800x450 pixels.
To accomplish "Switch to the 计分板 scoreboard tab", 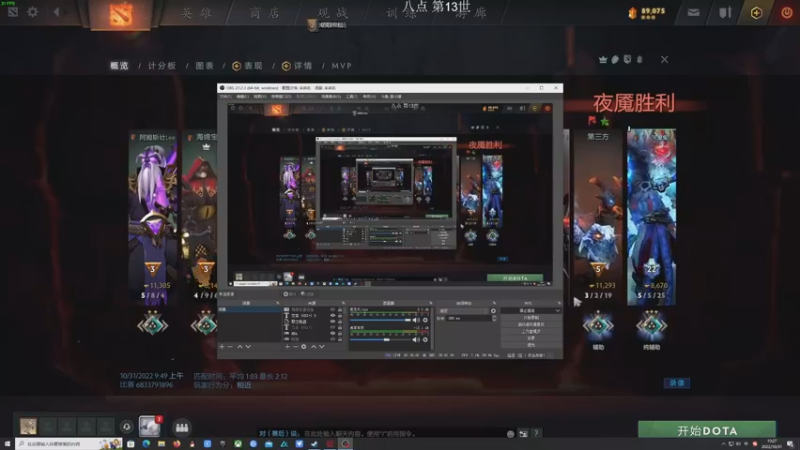I will pos(162,66).
